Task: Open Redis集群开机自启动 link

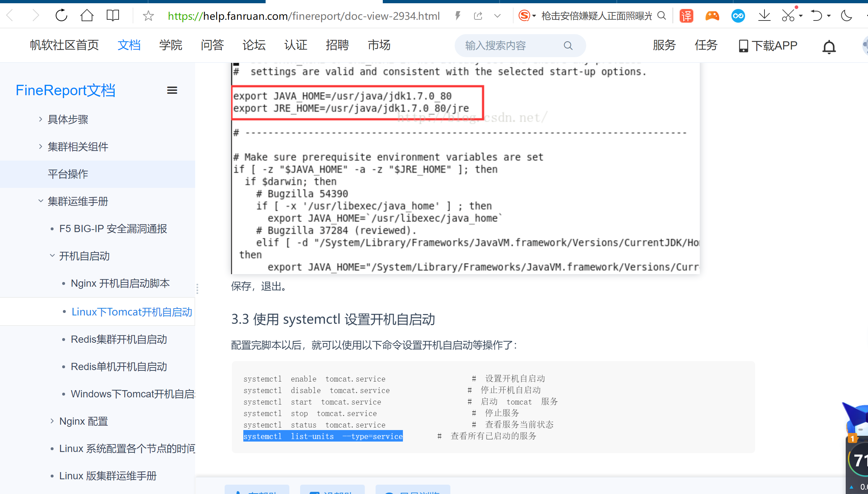Action: point(119,339)
